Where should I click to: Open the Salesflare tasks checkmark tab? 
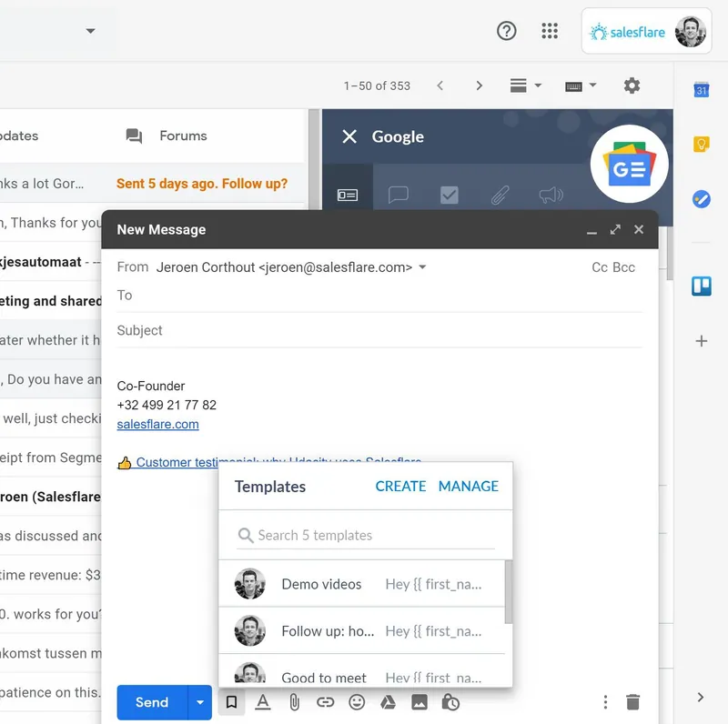pos(449,195)
